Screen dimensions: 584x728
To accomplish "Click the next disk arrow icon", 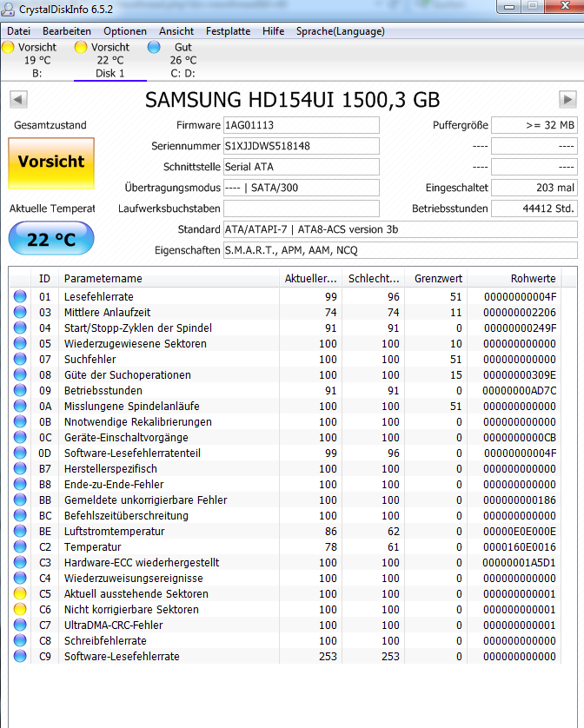I will [567, 99].
